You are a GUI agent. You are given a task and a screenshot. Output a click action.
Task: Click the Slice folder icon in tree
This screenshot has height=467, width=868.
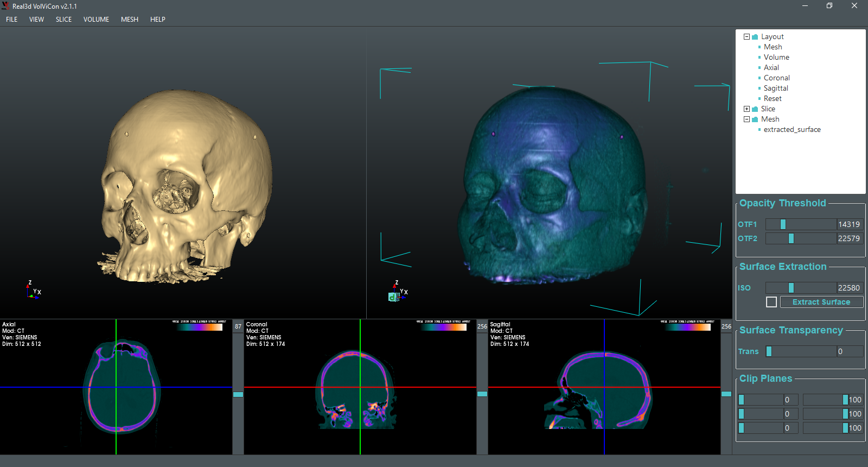[x=755, y=109]
